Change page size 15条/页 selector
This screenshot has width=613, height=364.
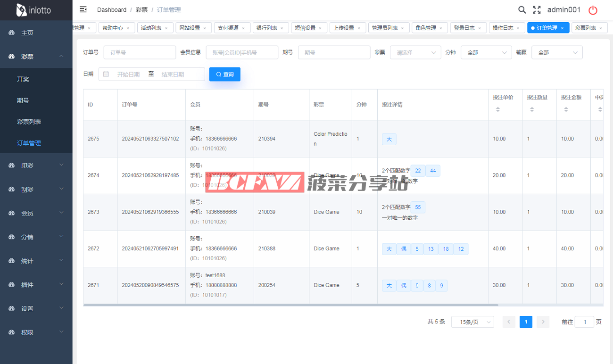point(472,322)
